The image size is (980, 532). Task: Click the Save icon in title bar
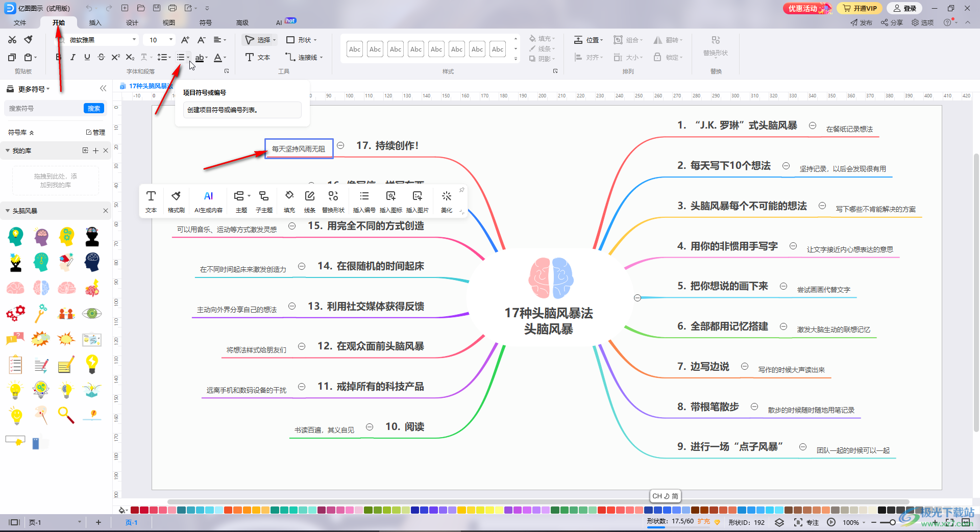(157, 8)
